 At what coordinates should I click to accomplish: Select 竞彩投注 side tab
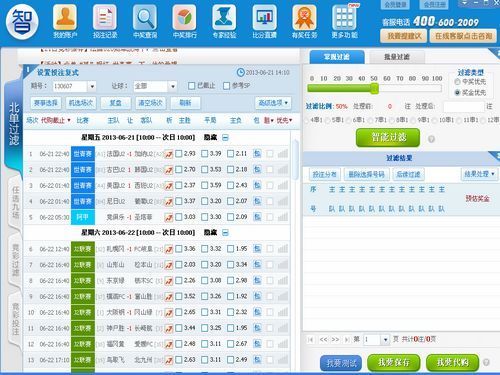pos(15,318)
